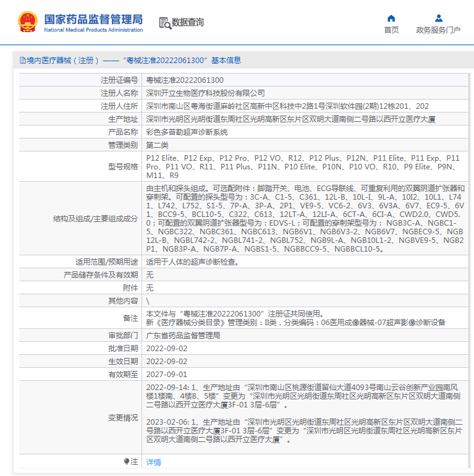
Task: Click the registration number value 粤械注准20222061300
Action: click(185, 80)
